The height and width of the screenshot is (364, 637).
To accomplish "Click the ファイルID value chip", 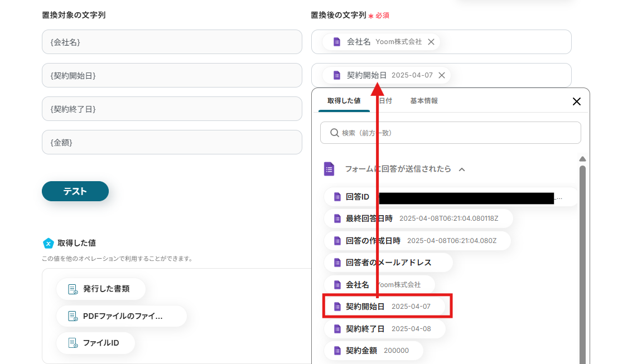I will pos(95,343).
